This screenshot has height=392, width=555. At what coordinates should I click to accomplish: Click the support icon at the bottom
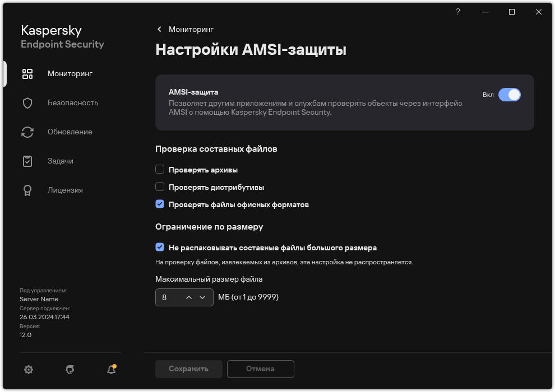pyautogui.click(x=69, y=370)
